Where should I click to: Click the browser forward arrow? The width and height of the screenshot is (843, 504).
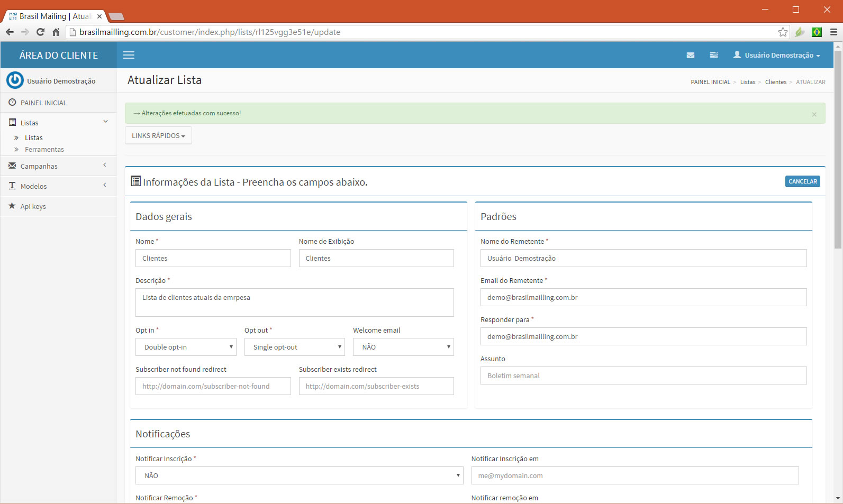point(25,32)
